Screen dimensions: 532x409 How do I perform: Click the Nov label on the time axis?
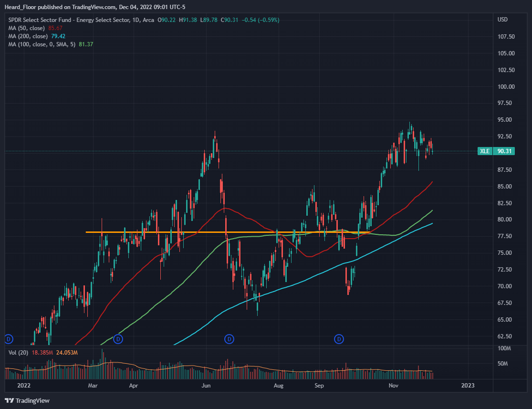coord(393,386)
